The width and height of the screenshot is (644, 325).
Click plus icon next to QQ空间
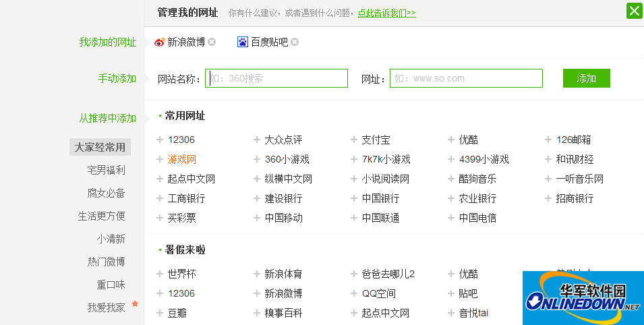click(x=353, y=293)
